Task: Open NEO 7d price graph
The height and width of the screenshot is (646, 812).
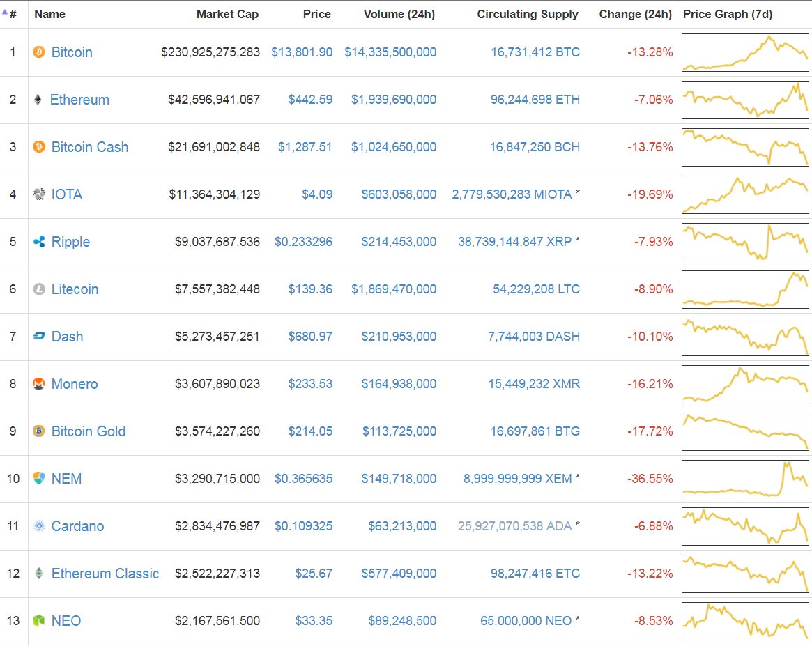Action: click(745, 621)
